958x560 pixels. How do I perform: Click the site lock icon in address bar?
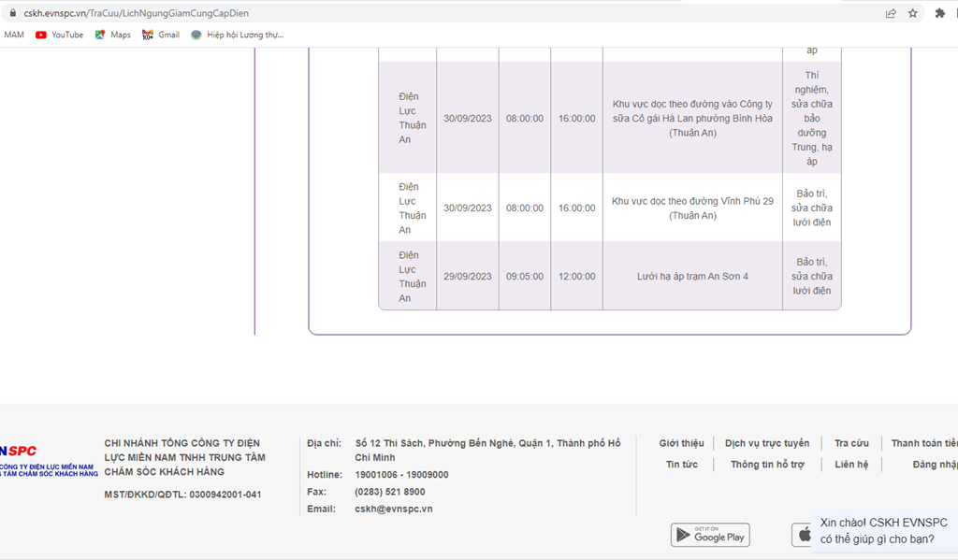pyautogui.click(x=12, y=13)
